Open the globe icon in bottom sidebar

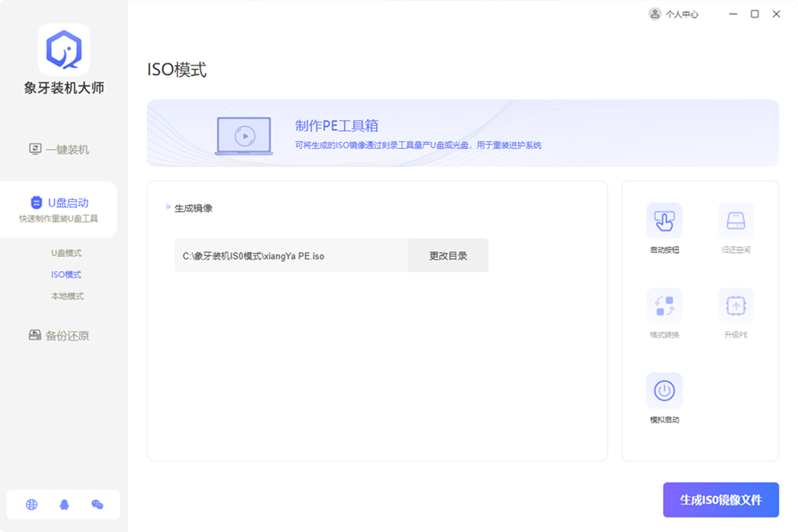31,505
